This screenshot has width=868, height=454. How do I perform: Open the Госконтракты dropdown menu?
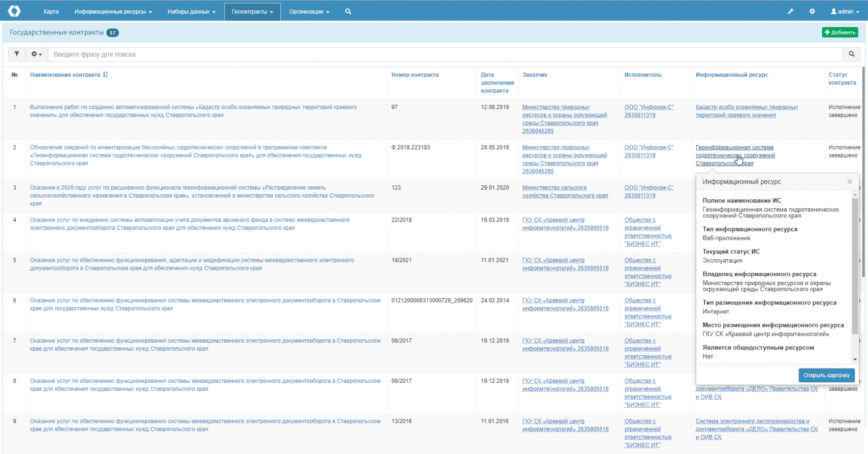point(252,11)
